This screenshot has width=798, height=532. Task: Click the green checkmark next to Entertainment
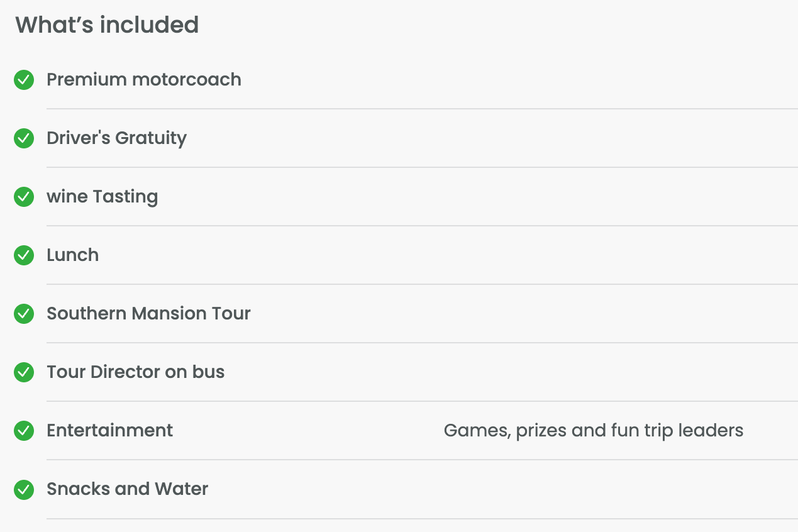pyautogui.click(x=24, y=431)
